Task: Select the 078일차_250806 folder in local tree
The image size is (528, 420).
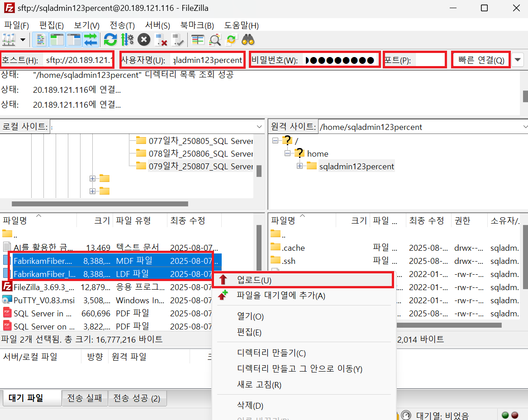Action: [x=201, y=153]
